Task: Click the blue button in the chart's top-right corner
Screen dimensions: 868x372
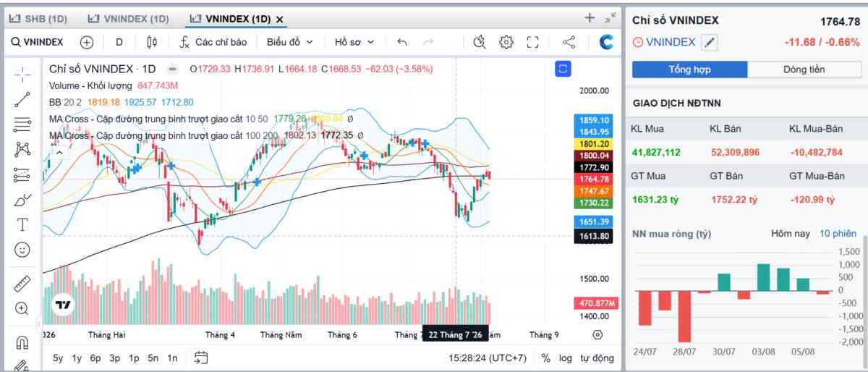Action: (563, 69)
